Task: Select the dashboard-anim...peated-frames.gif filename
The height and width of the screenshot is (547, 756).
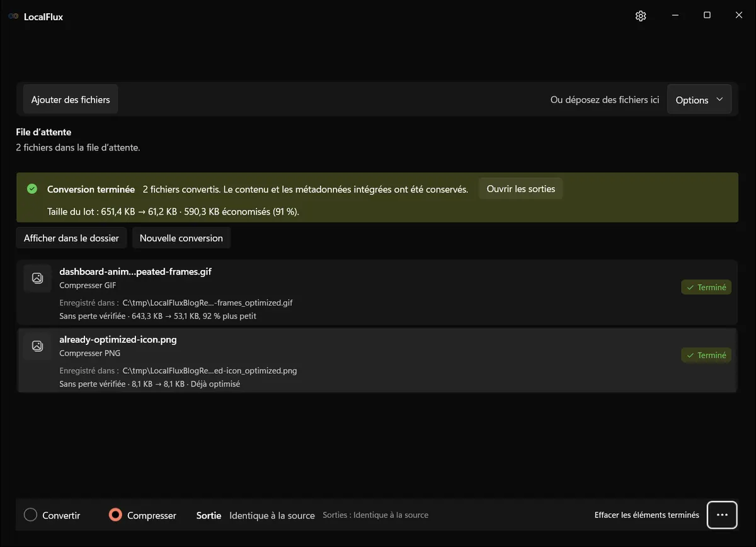Action: coord(135,272)
